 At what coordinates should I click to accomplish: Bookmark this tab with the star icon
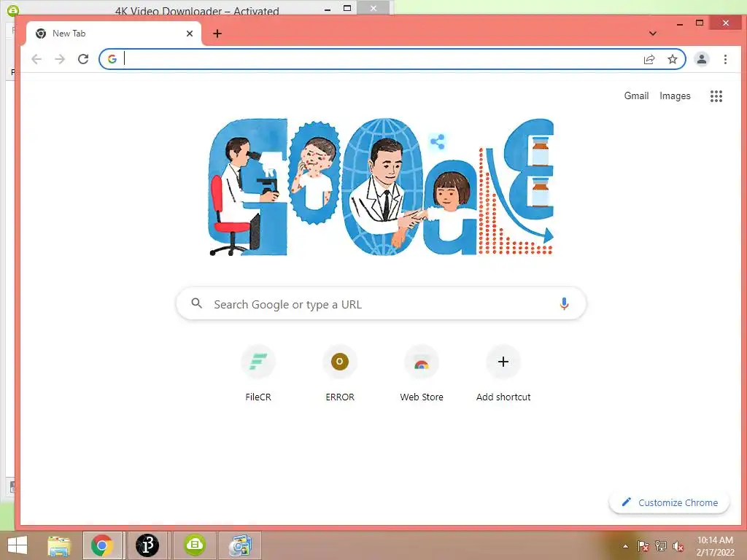click(x=672, y=59)
